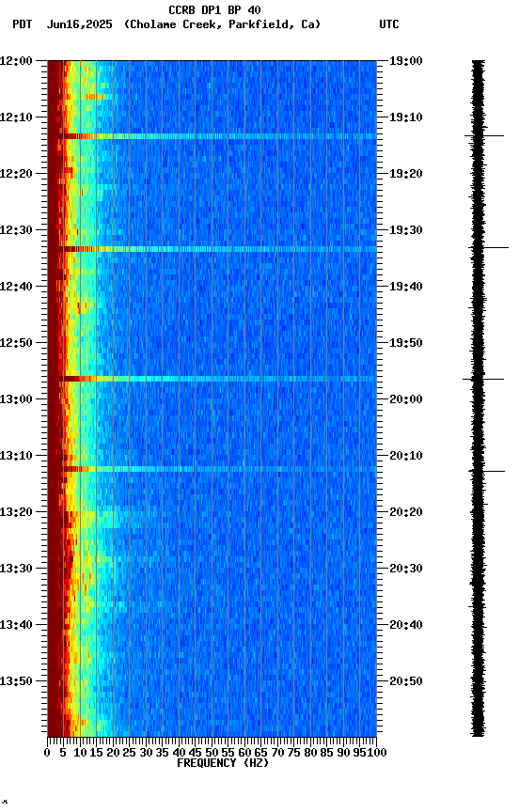Click the 20:00 UTC time label
Screen dimensions: 519x812
click(x=406, y=399)
